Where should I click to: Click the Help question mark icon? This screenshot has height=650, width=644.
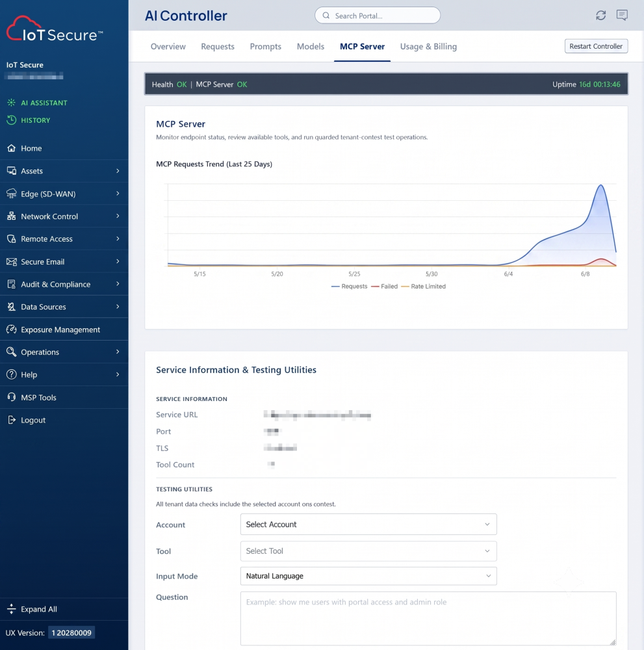[x=12, y=374]
